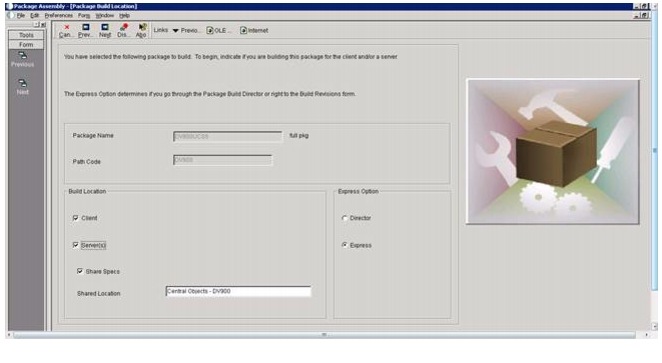
Task: Open the OLE link item
Action: [218, 30]
